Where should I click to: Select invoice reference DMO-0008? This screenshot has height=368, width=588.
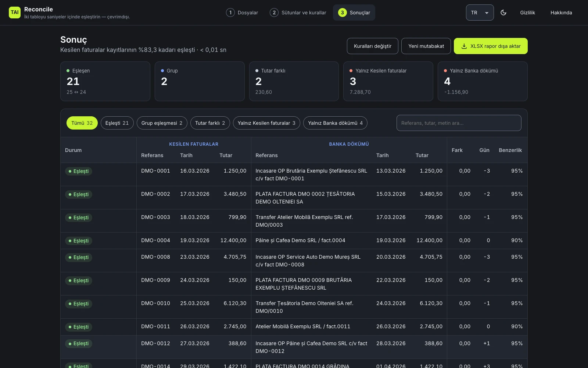[x=155, y=257]
